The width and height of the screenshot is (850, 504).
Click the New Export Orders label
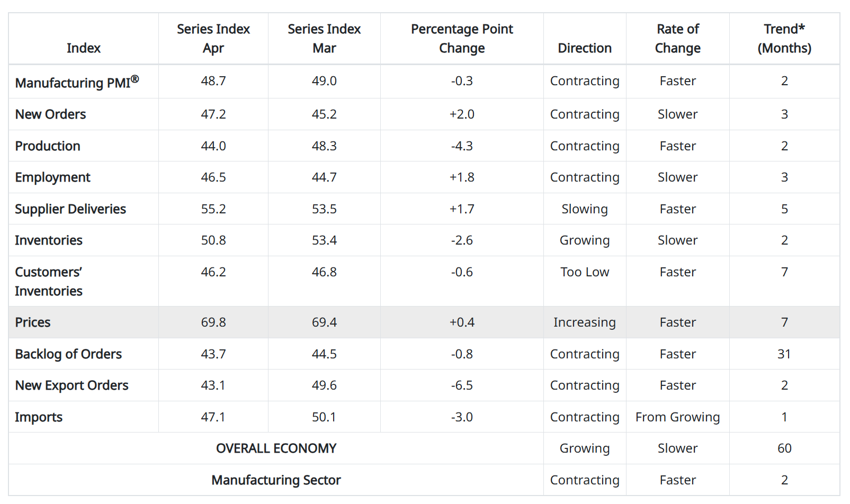(71, 385)
